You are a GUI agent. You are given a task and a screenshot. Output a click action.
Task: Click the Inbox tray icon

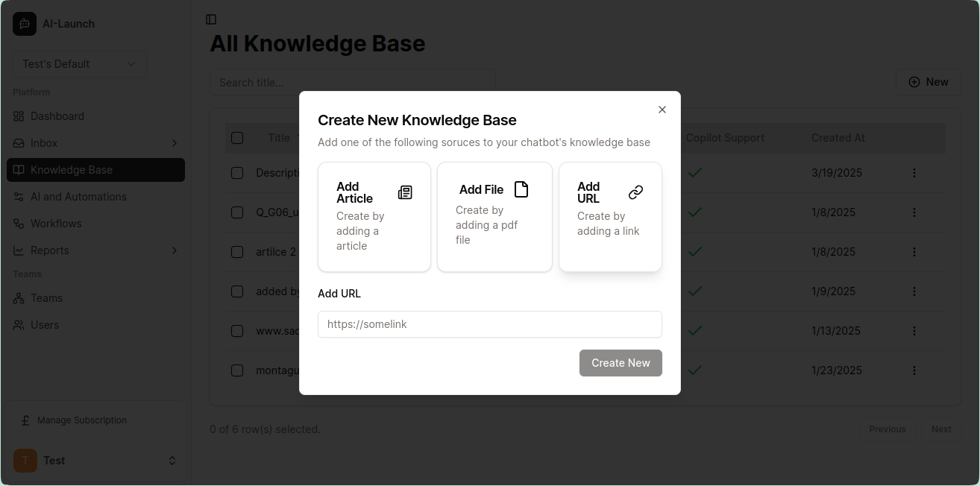click(x=19, y=143)
